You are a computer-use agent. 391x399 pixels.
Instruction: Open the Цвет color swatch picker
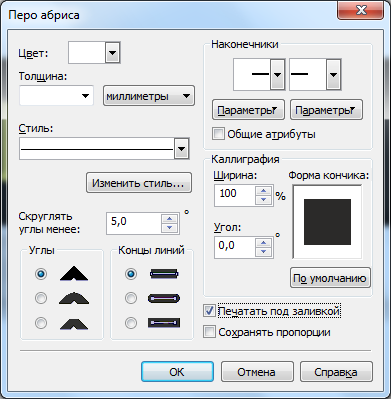coord(94,53)
